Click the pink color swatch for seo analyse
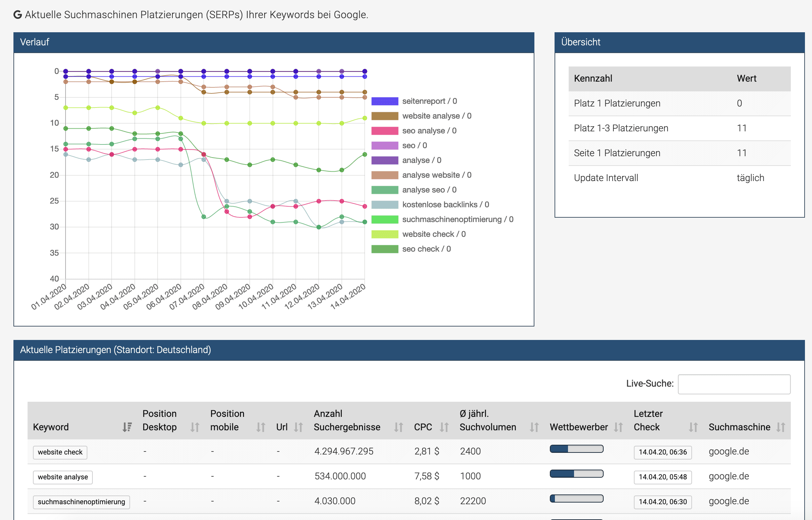The height and width of the screenshot is (520, 812). coord(385,130)
